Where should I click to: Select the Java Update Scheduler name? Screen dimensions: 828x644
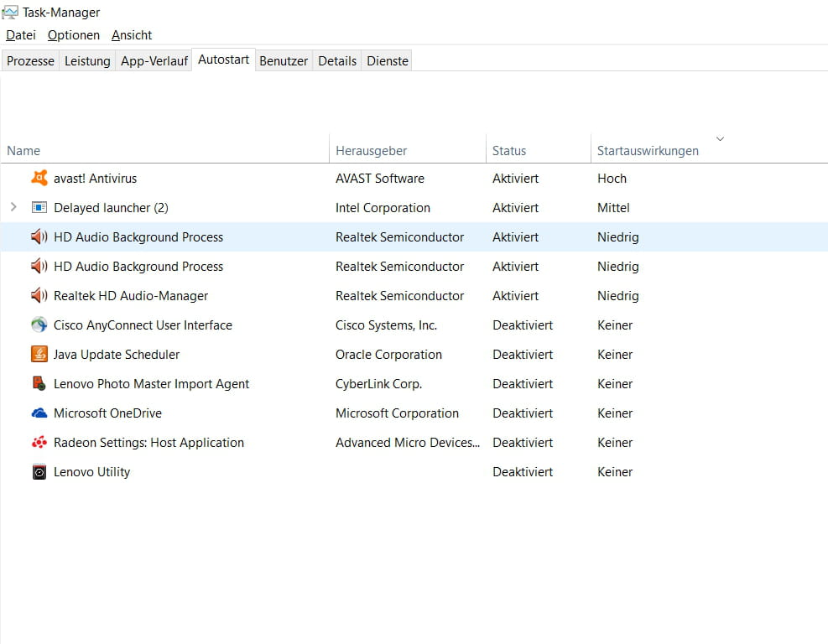117,355
